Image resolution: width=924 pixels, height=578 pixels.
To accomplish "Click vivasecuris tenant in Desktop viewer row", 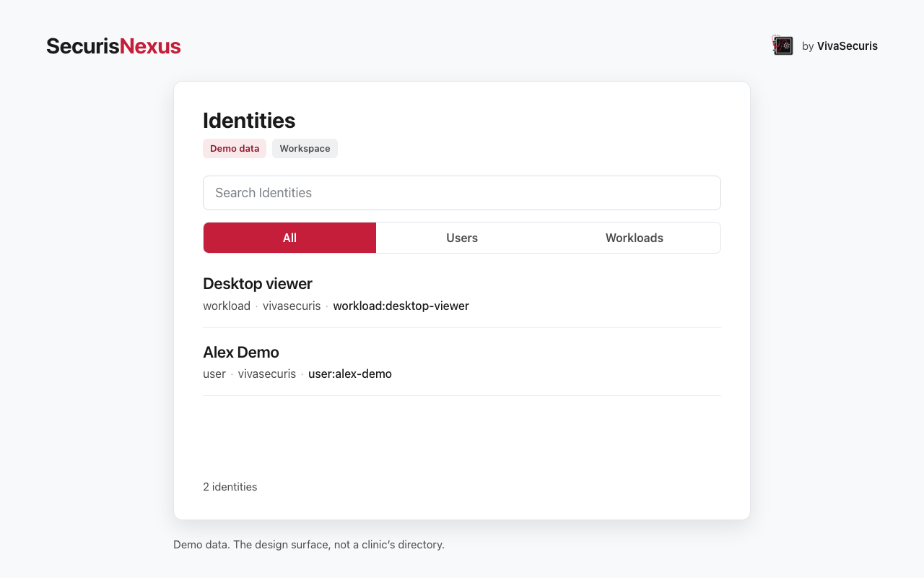I will 292,306.
